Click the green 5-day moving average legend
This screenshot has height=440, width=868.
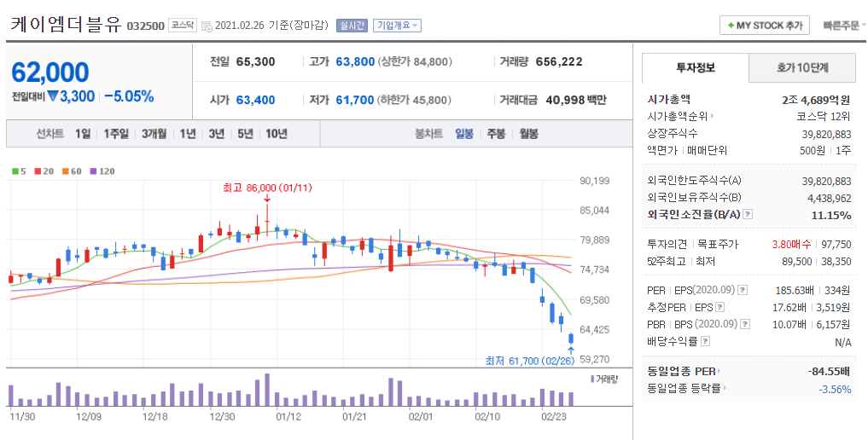pos(19,171)
